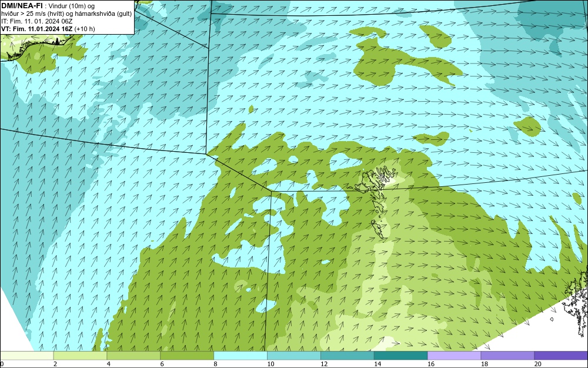Click the light cyan 8–10 m/s legend swatch
This screenshot has height=368, width=588.
(x=240, y=355)
